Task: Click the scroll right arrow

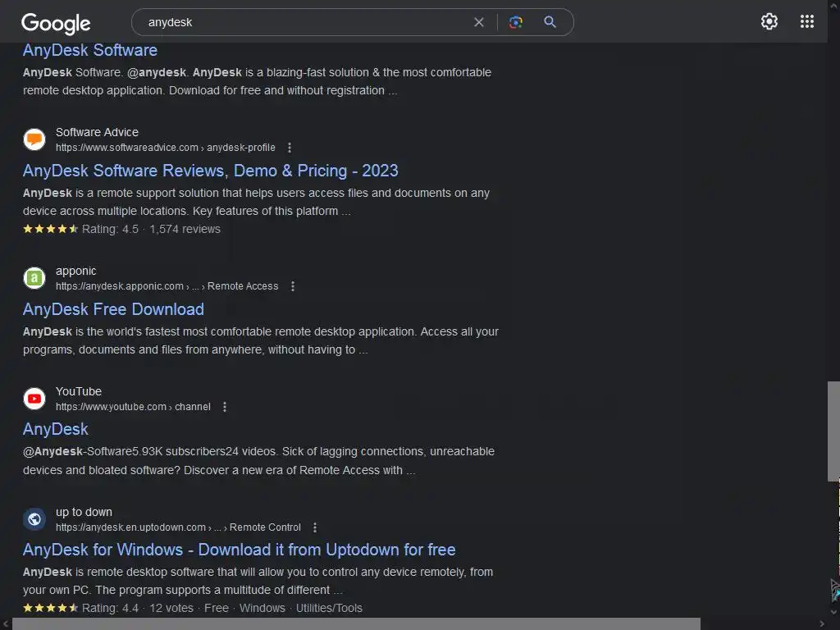Action: pos(822,624)
